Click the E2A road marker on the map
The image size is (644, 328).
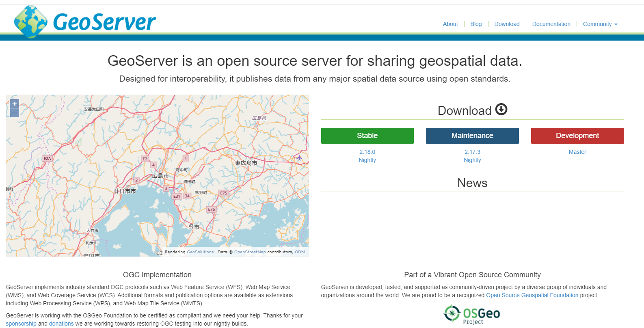pyautogui.click(x=48, y=158)
